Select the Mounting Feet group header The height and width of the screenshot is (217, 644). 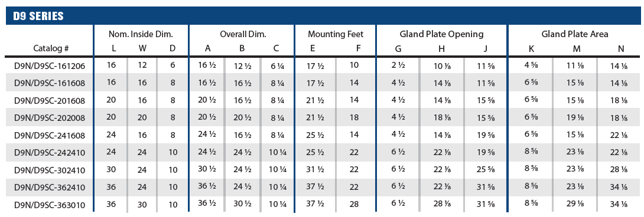[x=336, y=34]
